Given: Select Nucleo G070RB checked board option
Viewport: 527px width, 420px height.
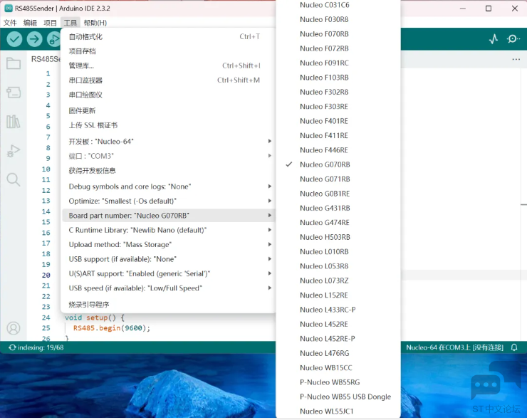Looking at the screenshot, I should coord(338,164).
